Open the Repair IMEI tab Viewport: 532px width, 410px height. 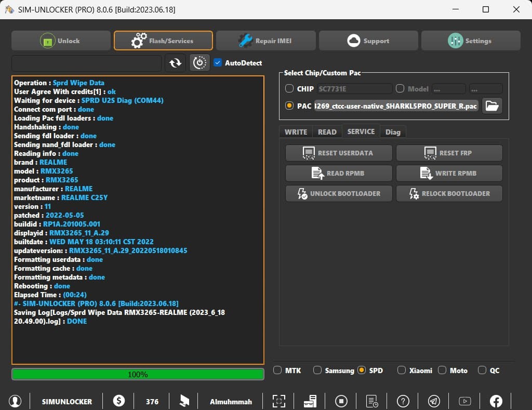tap(265, 41)
